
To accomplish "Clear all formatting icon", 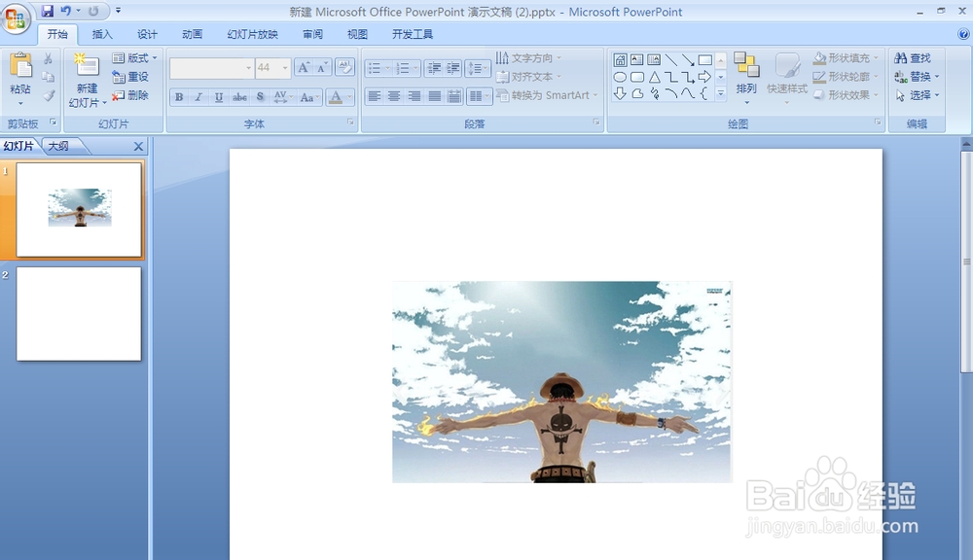I will (x=344, y=67).
